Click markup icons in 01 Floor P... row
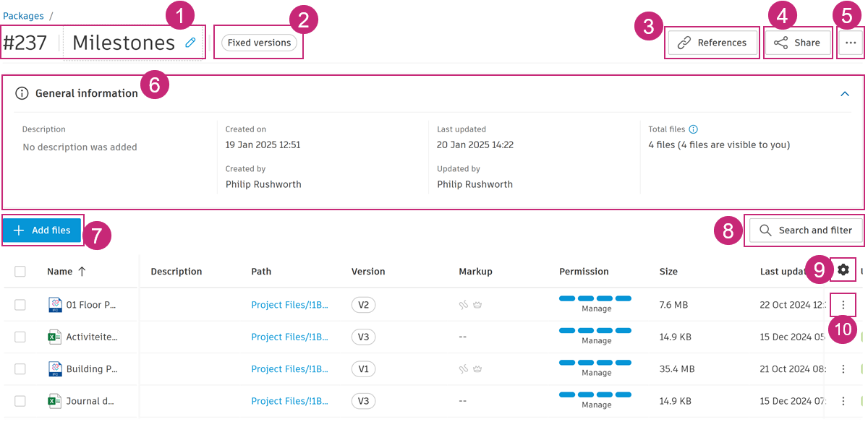Image resolution: width=868 pixels, height=427 pixels. coord(470,305)
